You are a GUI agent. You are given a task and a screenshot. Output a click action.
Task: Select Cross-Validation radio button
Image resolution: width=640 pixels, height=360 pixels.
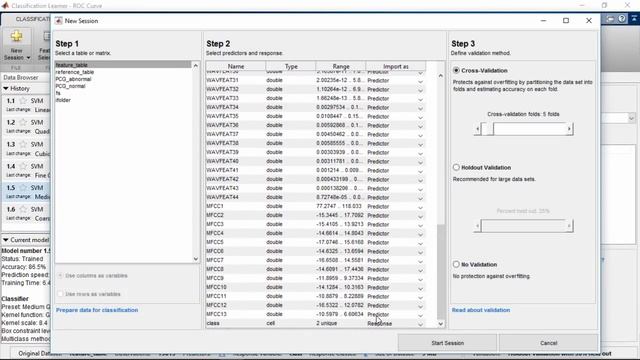click(456, 70)
